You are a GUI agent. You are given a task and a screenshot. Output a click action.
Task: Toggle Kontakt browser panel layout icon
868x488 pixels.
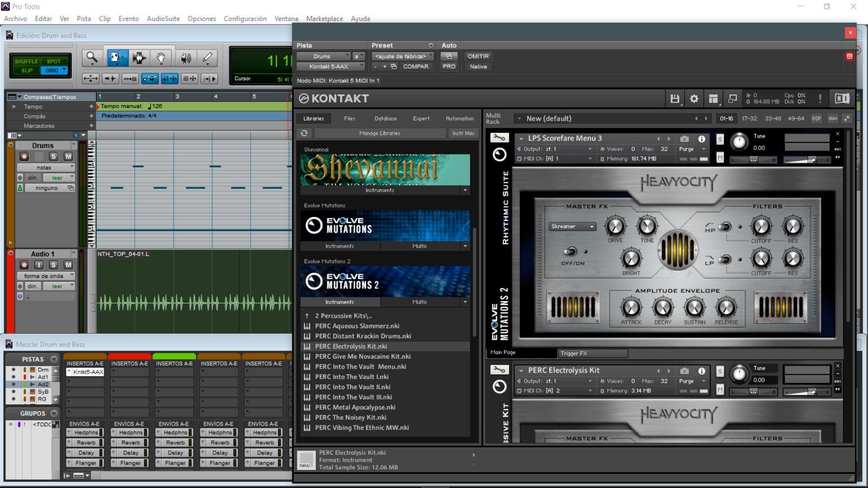tap(713, 99)
